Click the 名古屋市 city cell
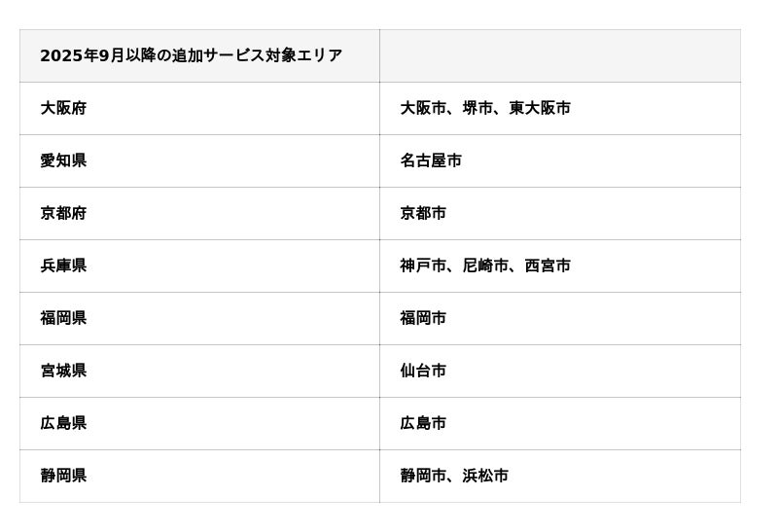Image resolution: width=778 pixels, height=532 pixels. coord(431,160)
